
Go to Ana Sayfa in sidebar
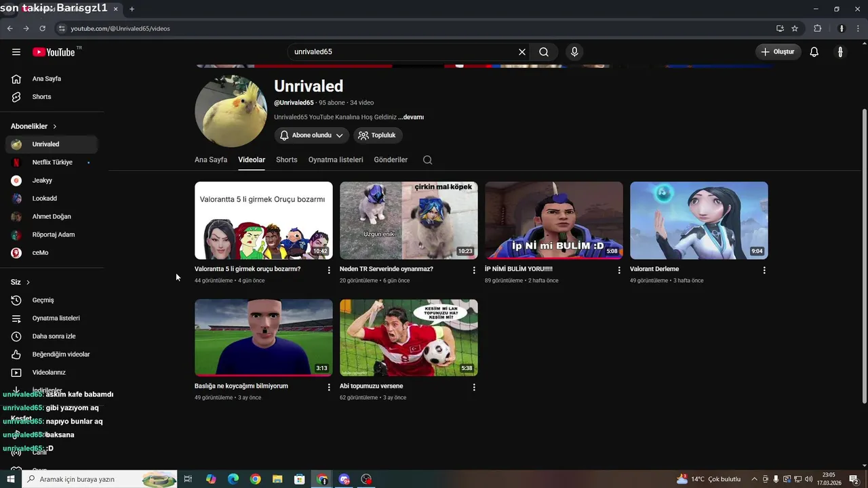click(x=52, y=79)
